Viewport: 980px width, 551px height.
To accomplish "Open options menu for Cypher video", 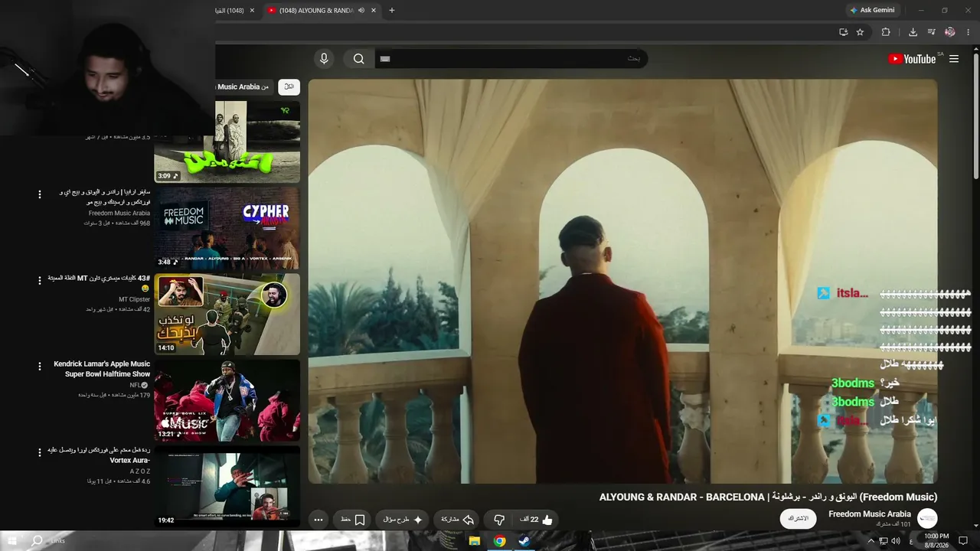I will tap(40, 194).
